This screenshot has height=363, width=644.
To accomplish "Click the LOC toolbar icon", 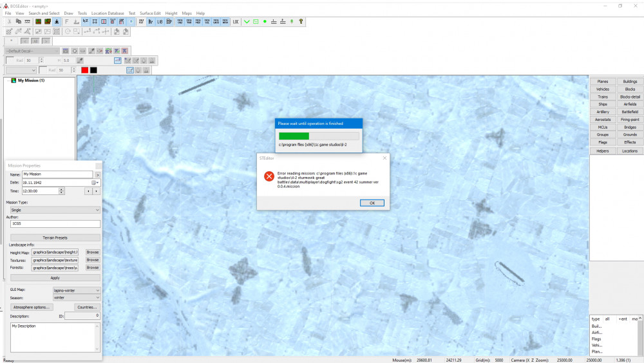I will [x=236, y=22].
